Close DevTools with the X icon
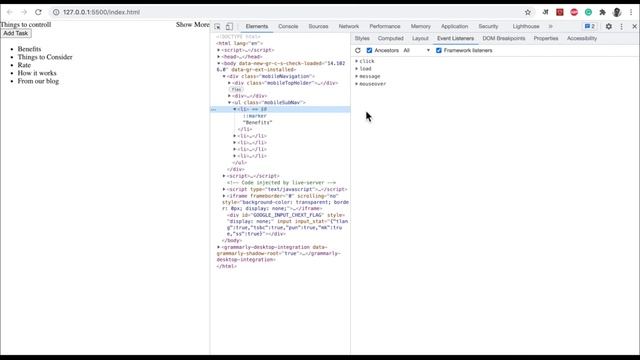The width and height of the screenshot is (640, 360). pyautogui.click(x=634, y=27)
